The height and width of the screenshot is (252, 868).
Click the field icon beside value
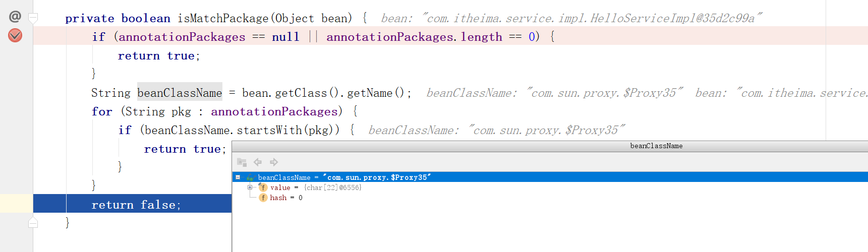pyautogui.click(x=263, y=187)
